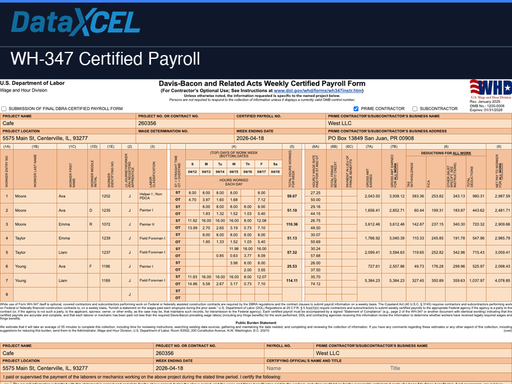512x384 pixels.
Task: Click the empty Certified Payroll No. field
Action: tap(280, 123)
